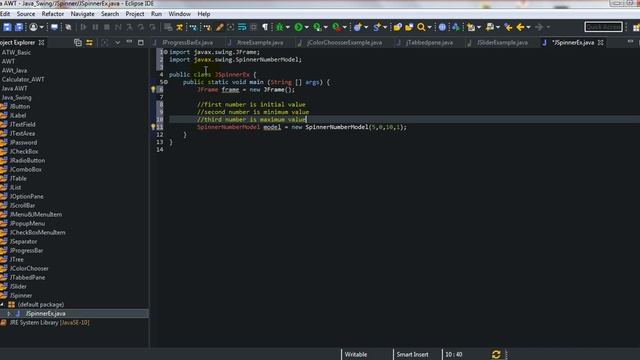Click the Smart Insert status bar entry
The height and width of the screenshot is (360, 640).
412,354
